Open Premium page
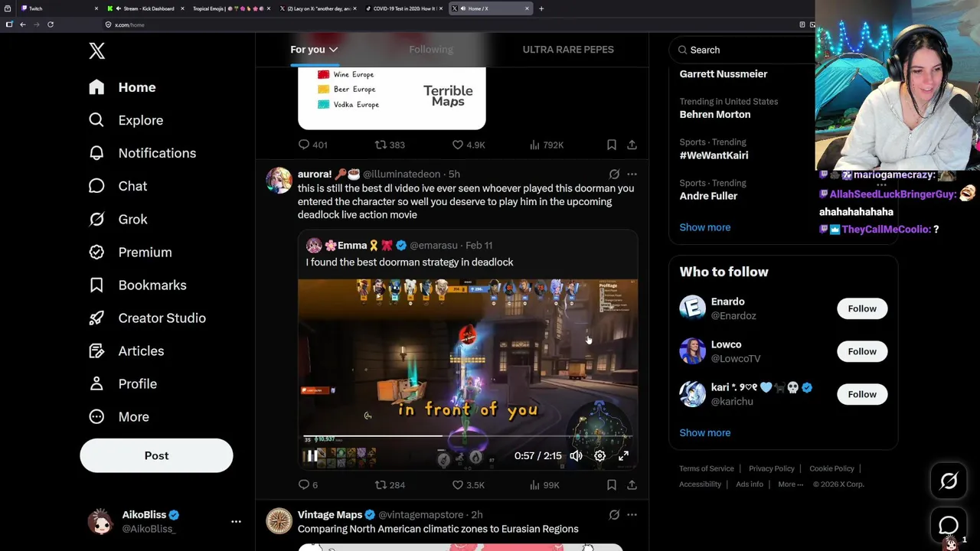The image size is (980, 551). [x=130, y=252]
